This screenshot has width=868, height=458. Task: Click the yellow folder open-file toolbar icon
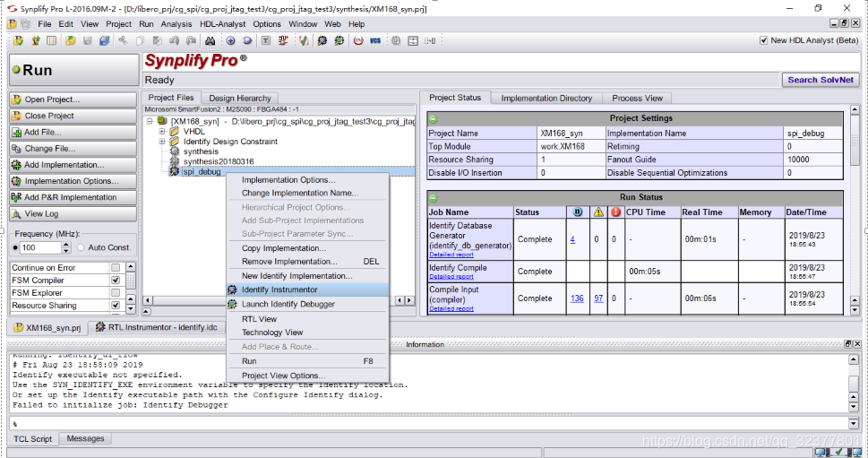tap(70, 40)
